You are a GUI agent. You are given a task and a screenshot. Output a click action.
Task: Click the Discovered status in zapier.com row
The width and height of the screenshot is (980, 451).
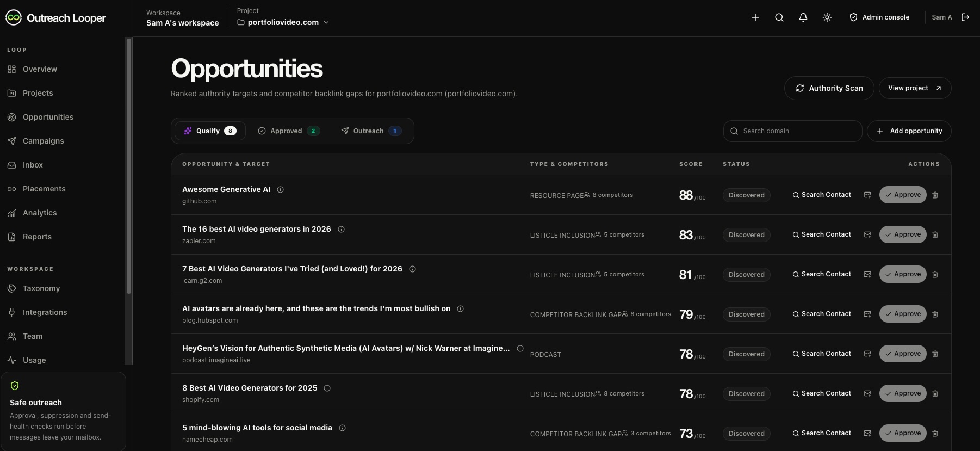click(746, 234)
